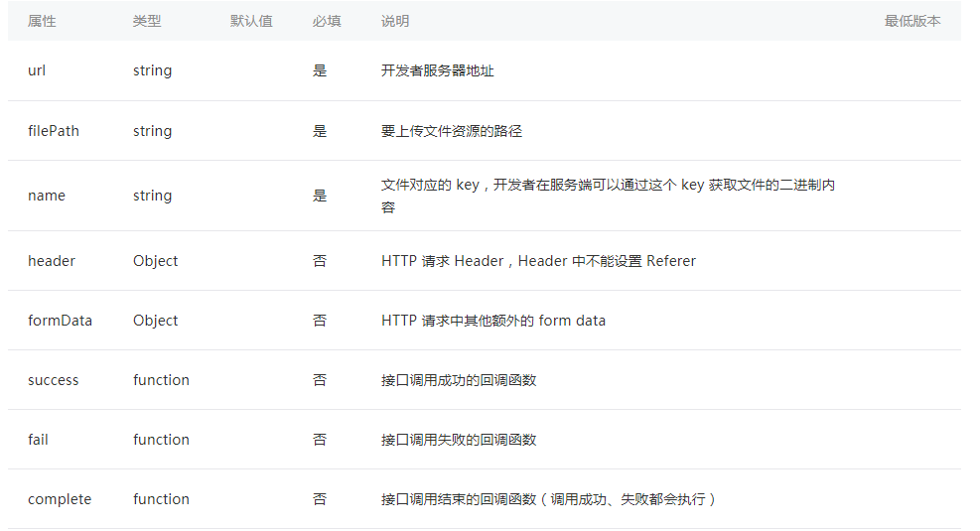The width and height of the screenshot is (980, 531).
Task: Select the formData property name
Action: click(x=60, y=321)
